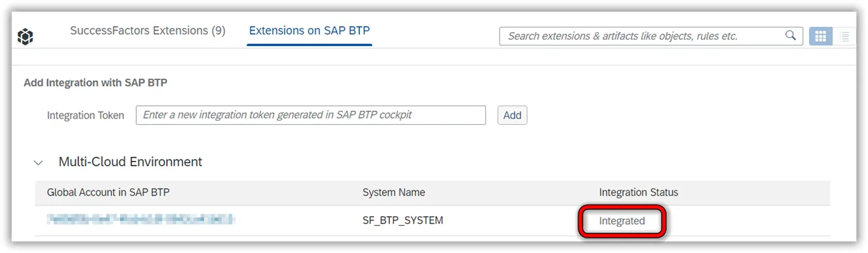Click the Integration Token label
Screen dimensions: 868x253
pos(85,115)
